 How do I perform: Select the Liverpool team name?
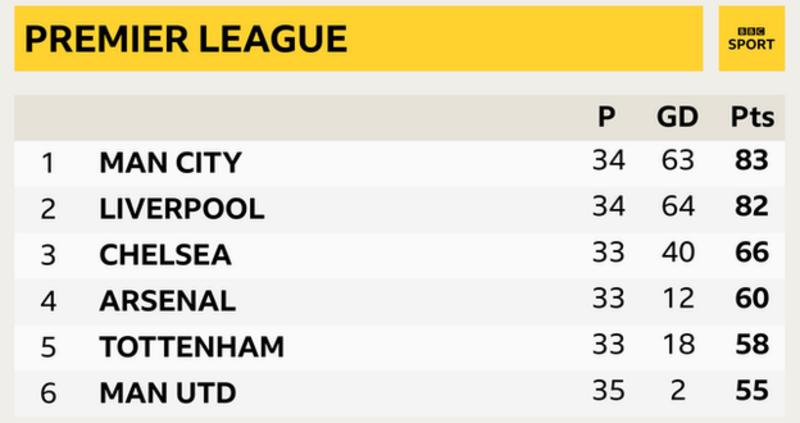point(182,209)
